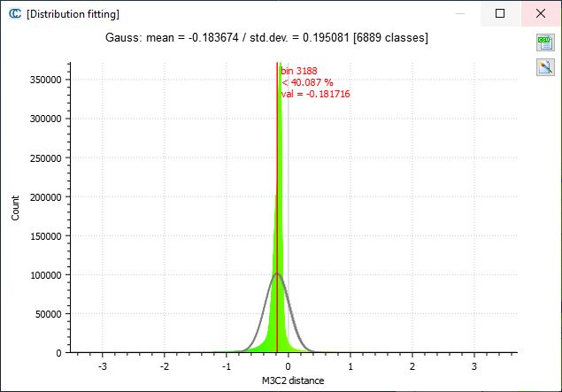This screenshot has height=392, width=562.
Task: Click the x-axis tick labeled -3
Action: [x=103, y=365]
